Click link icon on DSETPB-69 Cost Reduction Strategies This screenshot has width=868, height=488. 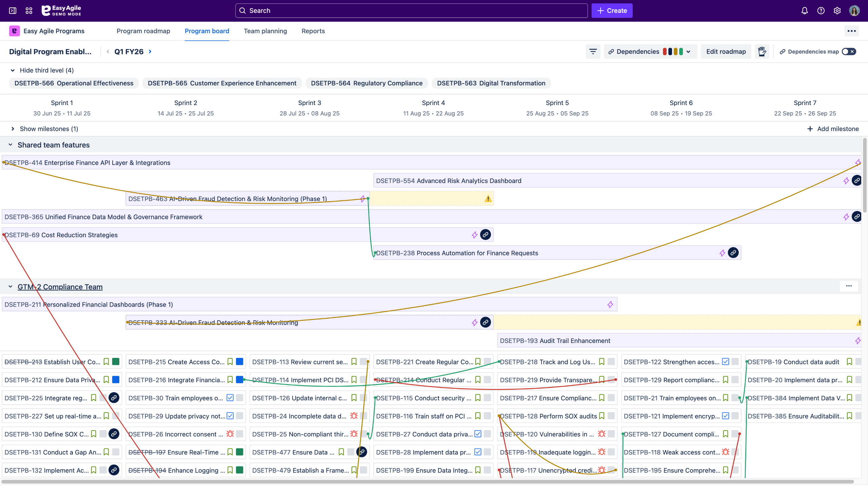pos(486,235)
